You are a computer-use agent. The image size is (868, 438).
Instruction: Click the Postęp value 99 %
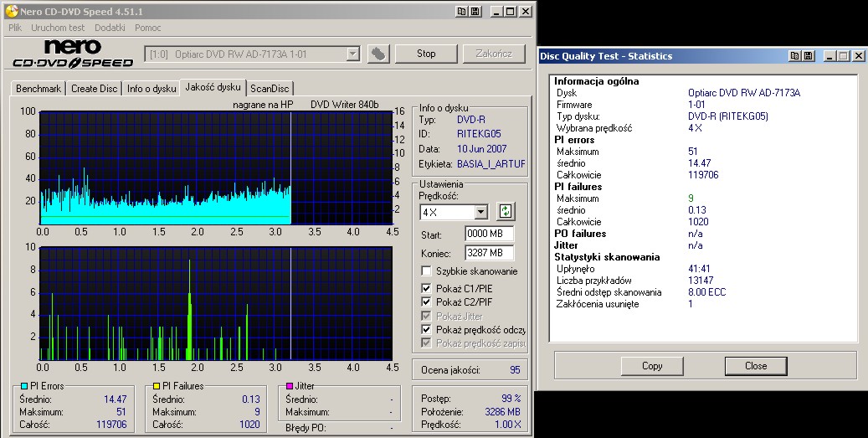(x=511, y=398)
